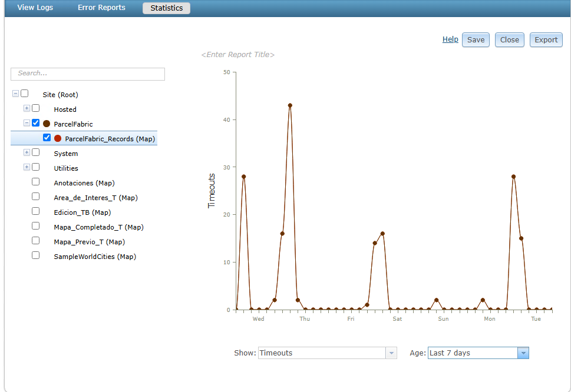Screen dimensions: 571x392
Task: Click the Show dropdown arrow icon
Action: click(391, 353)
